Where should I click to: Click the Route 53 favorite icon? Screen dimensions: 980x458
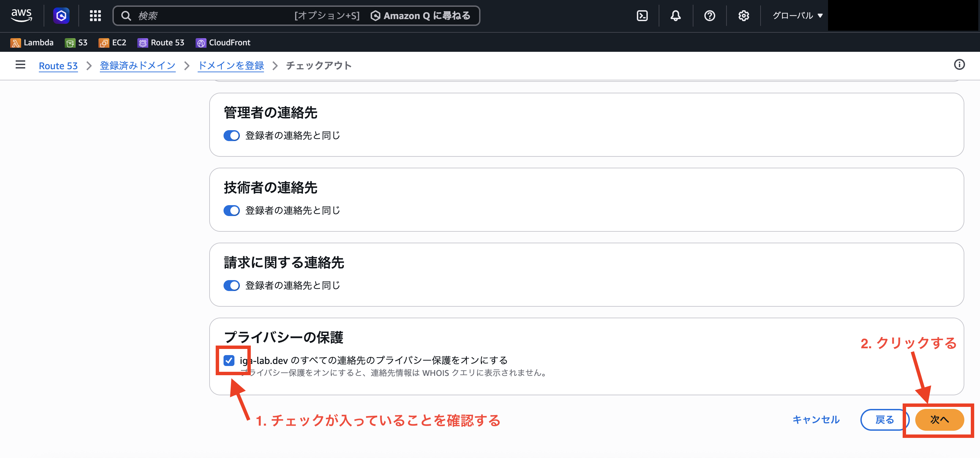tap(143, 43)
